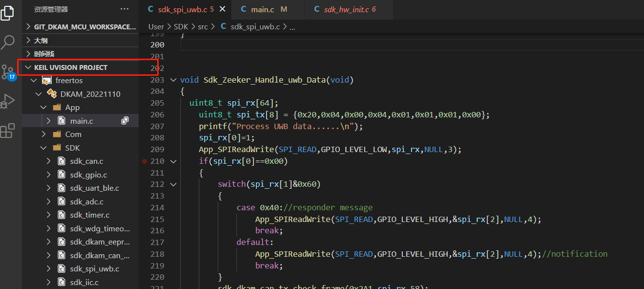The image size is (644, 289).
Task: Open the Search view in activity bar
Action: tap(8, 43)
